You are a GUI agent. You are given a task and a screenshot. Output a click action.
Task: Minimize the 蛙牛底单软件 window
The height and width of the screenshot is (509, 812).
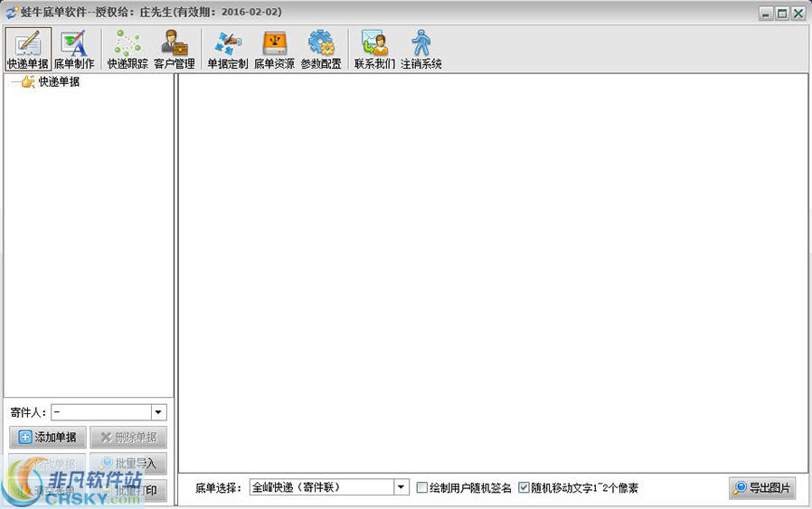click(x=766, y=14)
